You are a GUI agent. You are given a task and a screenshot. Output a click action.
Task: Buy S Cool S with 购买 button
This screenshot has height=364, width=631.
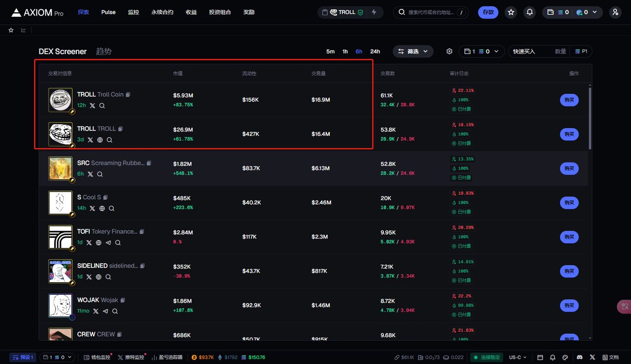569,203
